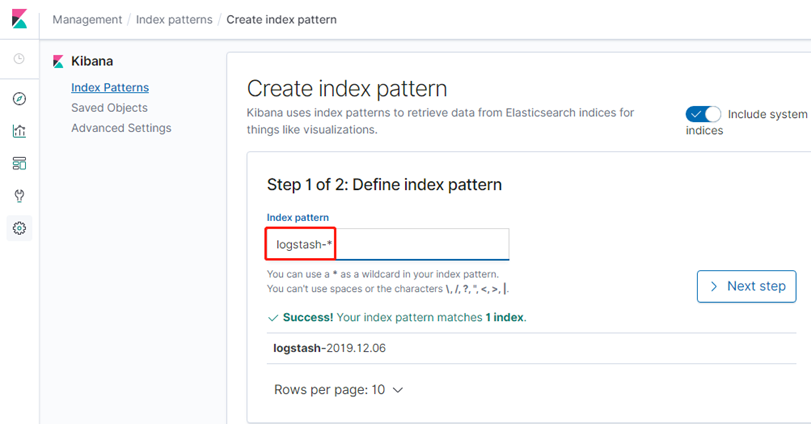Open Visualize via the bar chart icon
The height and width of the screenshot is (424, 811).
pos(19,131)
